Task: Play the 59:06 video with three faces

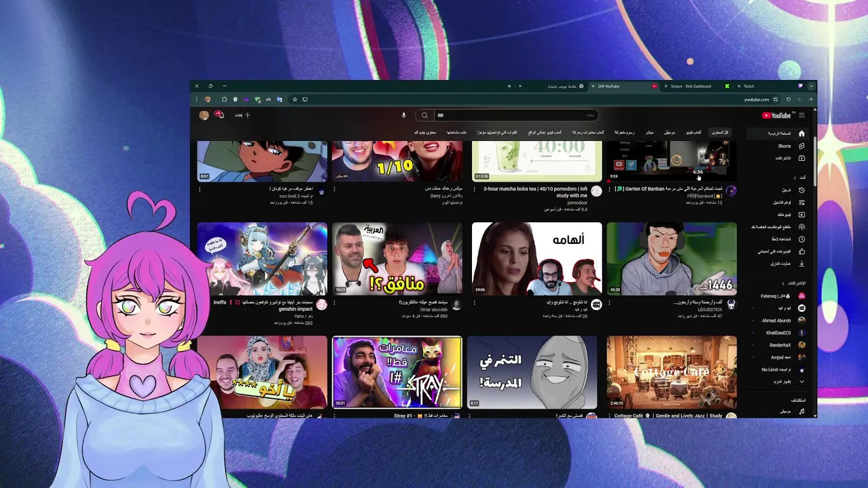Action: click(x=536, y=258)
